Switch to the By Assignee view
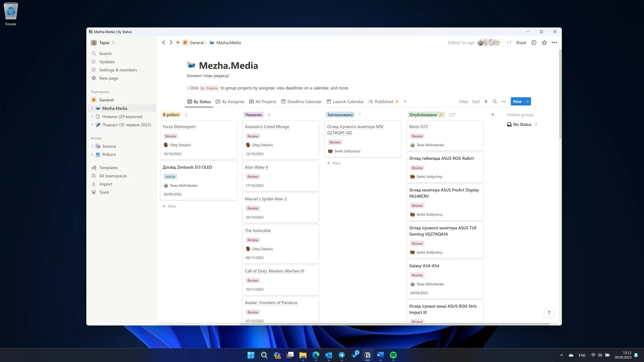 coord(230,102)
